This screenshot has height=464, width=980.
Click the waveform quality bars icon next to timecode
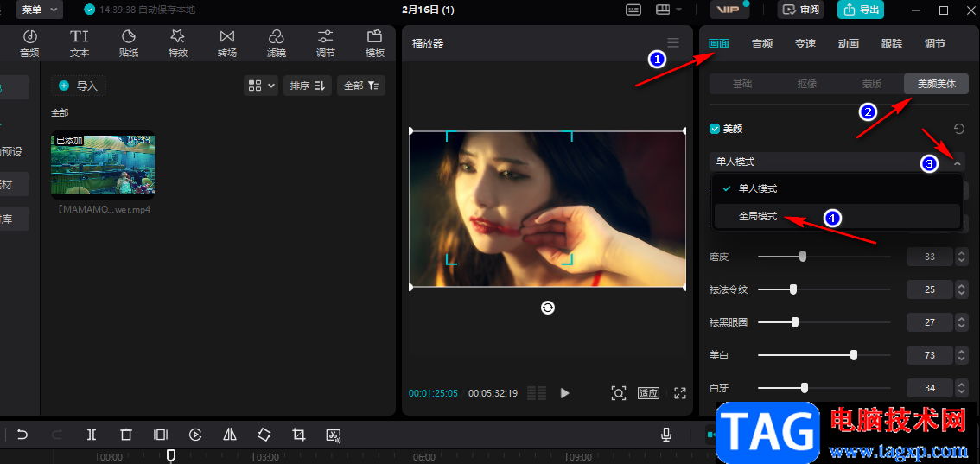coord(537,393)
